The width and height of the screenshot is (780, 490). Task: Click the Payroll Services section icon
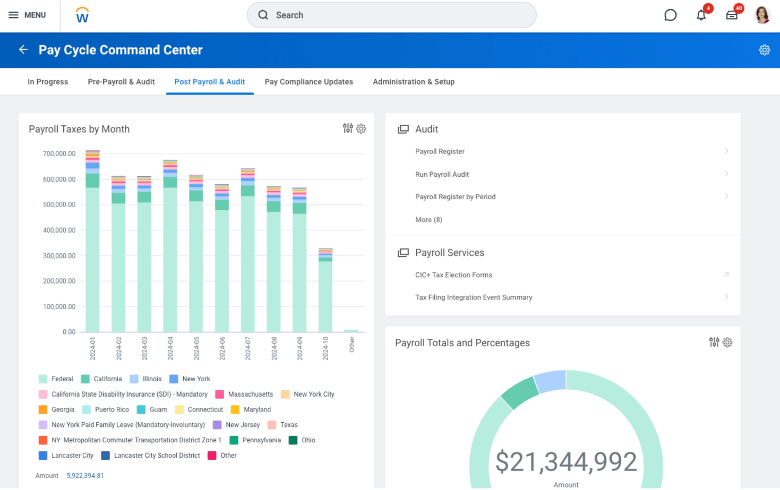[403, 253]
